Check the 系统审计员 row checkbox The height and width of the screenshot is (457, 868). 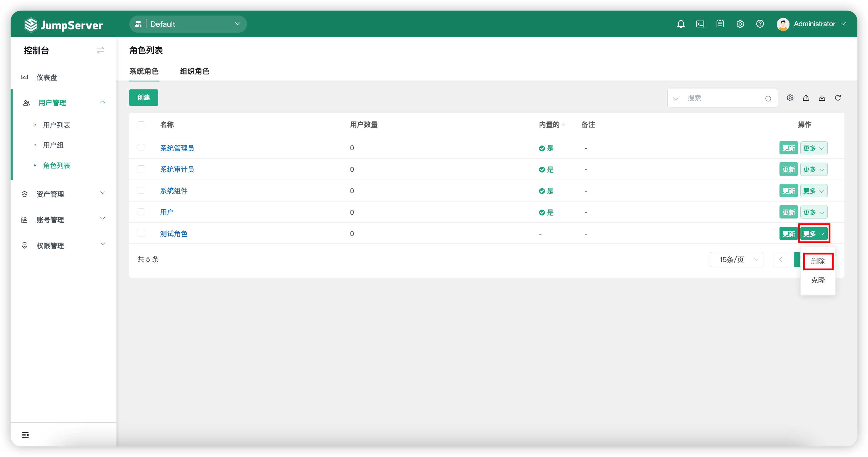(141, 169)
